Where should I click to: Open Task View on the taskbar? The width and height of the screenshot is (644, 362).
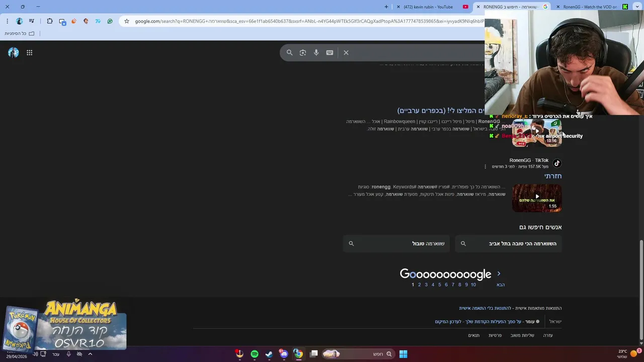tap(314, 354)
